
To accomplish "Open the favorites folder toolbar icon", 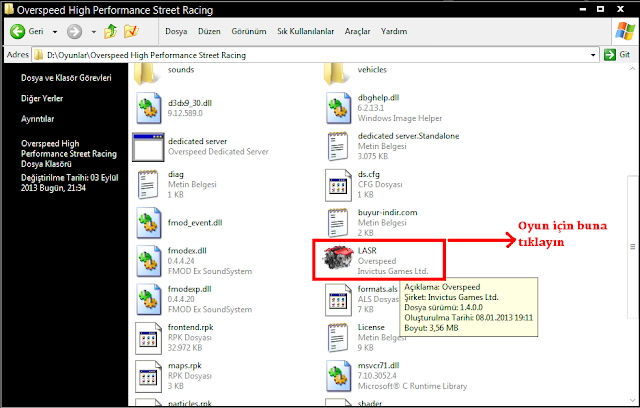I will (x=131, y=31).
